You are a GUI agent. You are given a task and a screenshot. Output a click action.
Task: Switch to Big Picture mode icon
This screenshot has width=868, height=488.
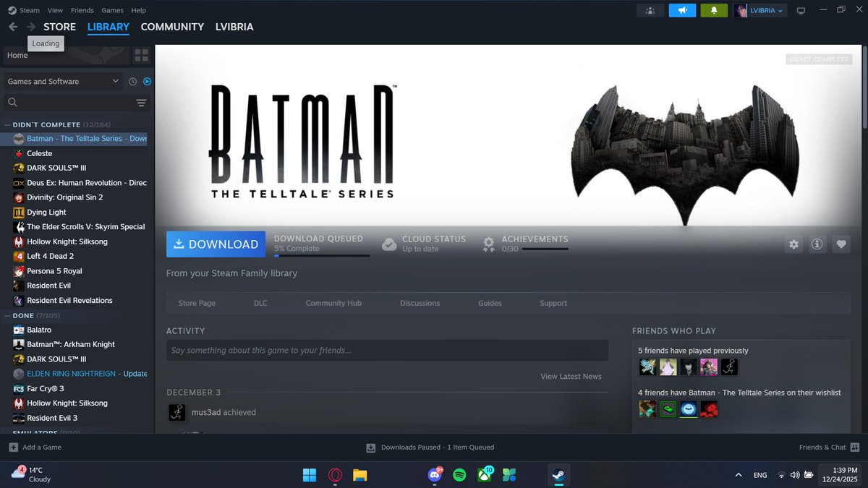pyautogui.click(x=801, y=10)
